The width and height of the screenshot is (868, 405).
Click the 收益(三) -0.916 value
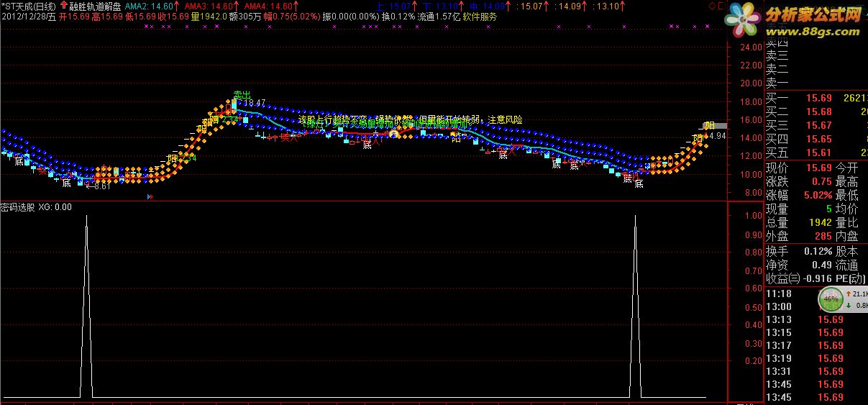tap(818, 279)
